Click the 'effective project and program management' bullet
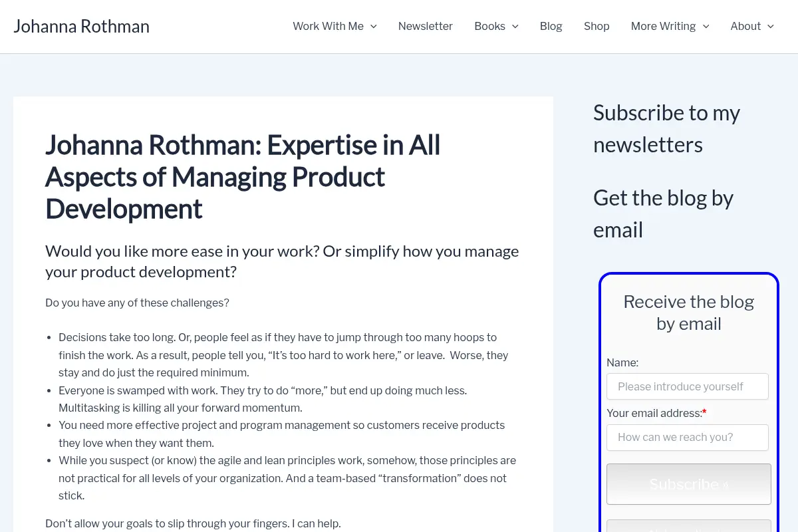The height and width of the screenshot is (532, 798). [x=281, y=434]
